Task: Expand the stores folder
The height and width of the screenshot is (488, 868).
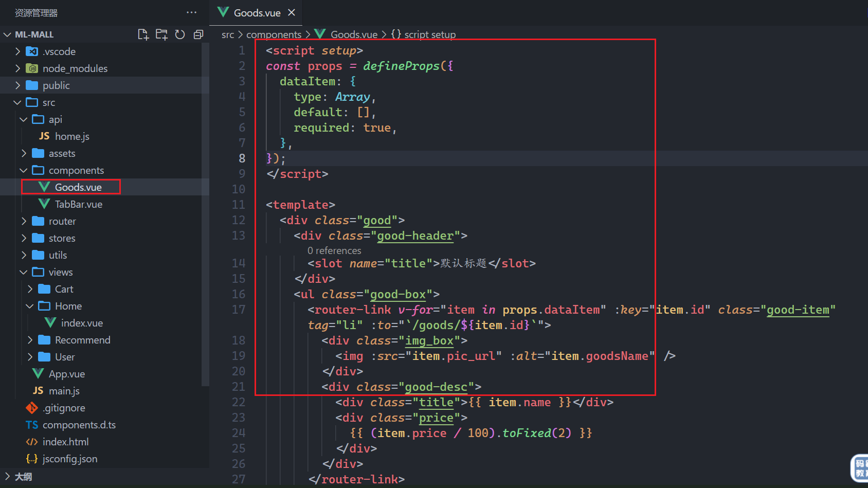Action: pos(24,238)
